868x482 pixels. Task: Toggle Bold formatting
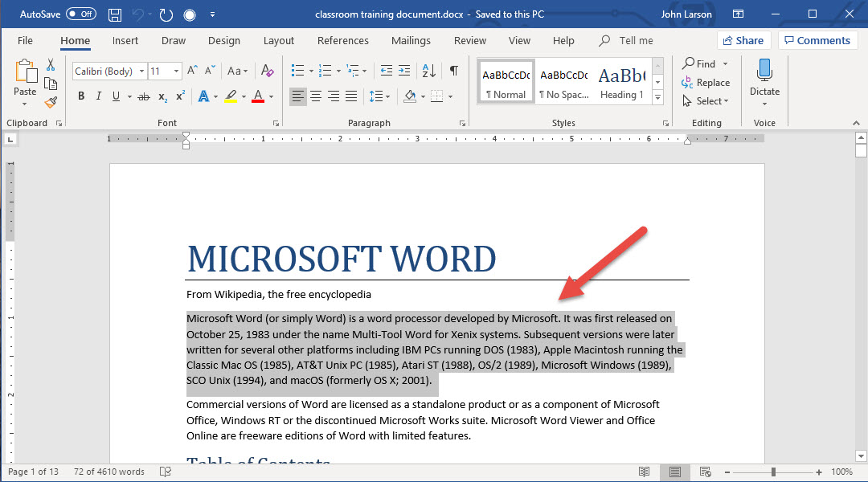[81, 96]
